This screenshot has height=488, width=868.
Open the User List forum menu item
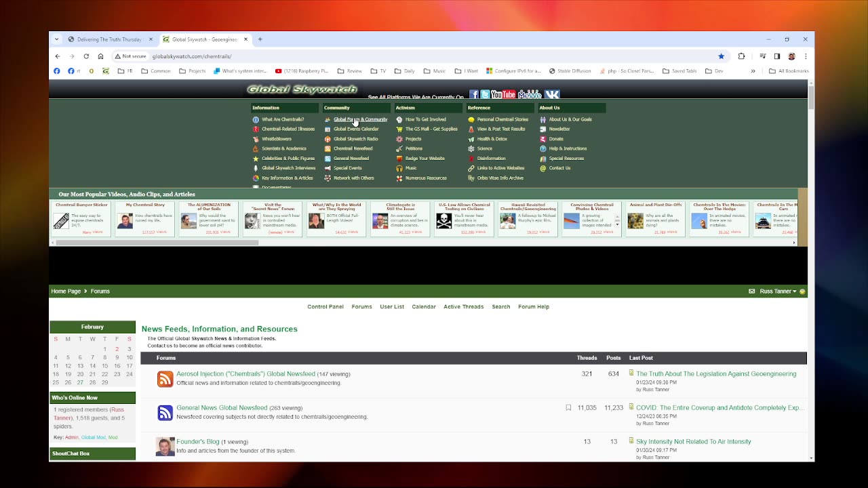click(392, 307)
